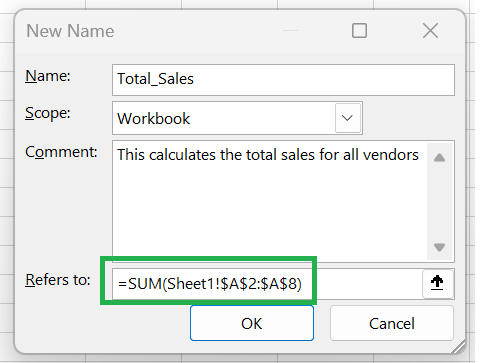Click the "Name:" label
Viewport: 480px width, 363px height.
(48, 76)
